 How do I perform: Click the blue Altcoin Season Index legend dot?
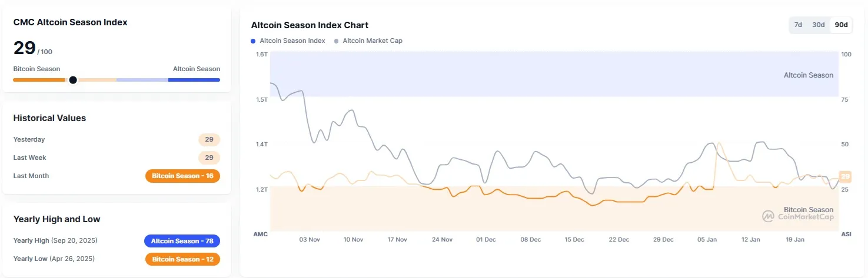pos(253,41)
